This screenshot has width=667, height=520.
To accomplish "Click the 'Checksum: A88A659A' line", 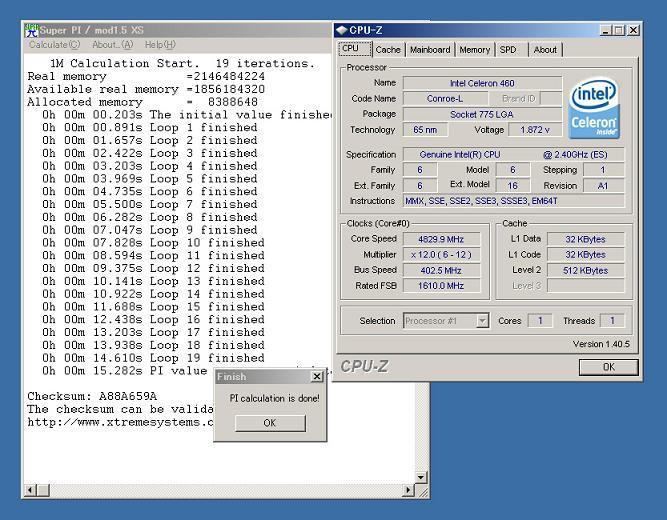I will [x=92, y=396].
